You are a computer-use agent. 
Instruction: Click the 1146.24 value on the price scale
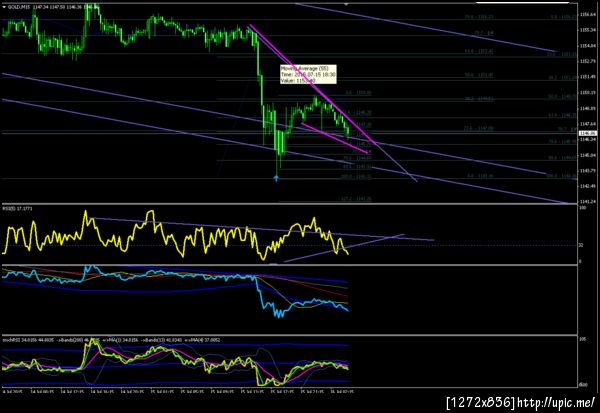pyautogui.click(x=588, y=139)
